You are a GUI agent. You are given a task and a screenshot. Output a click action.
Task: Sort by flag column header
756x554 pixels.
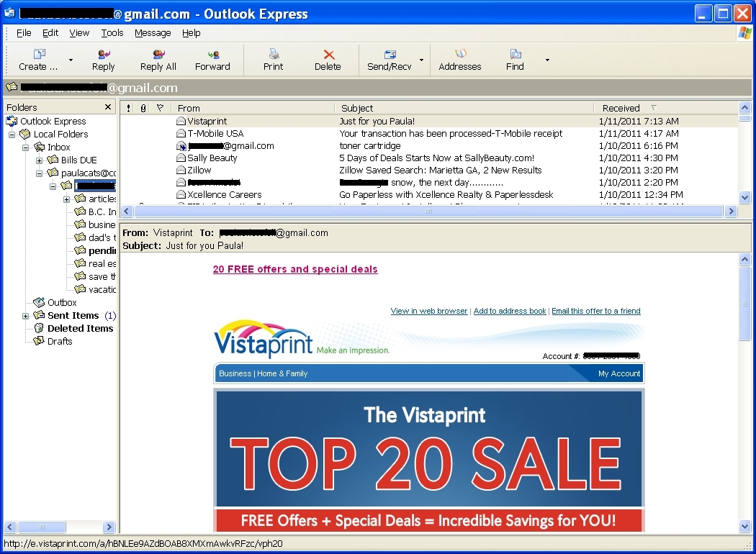point(161,108)
